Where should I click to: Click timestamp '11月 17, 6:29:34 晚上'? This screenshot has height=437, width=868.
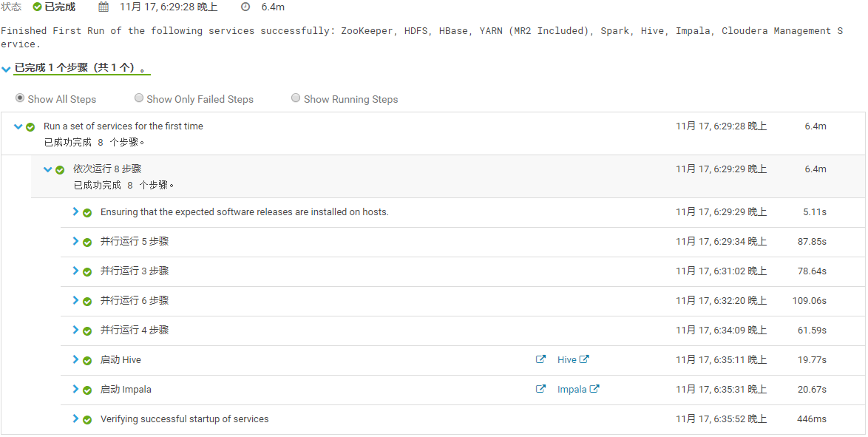click(722, 242)
